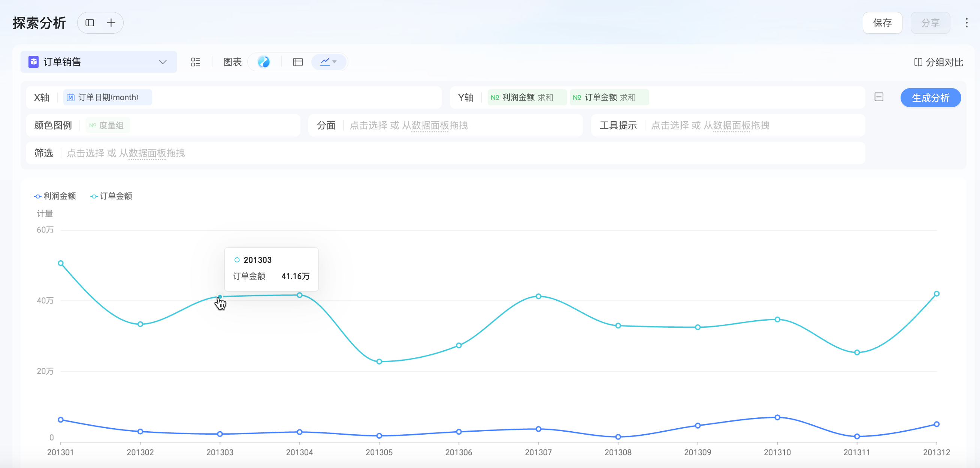The image size is (980, 468).
Task: Switch to table view icon
Action: click(297, 62)
